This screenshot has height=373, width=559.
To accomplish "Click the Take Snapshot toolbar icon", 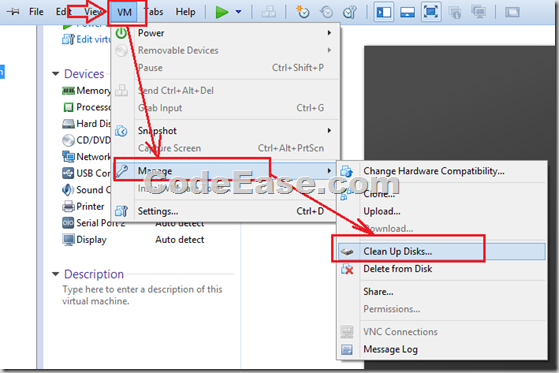I will point(303,12).
